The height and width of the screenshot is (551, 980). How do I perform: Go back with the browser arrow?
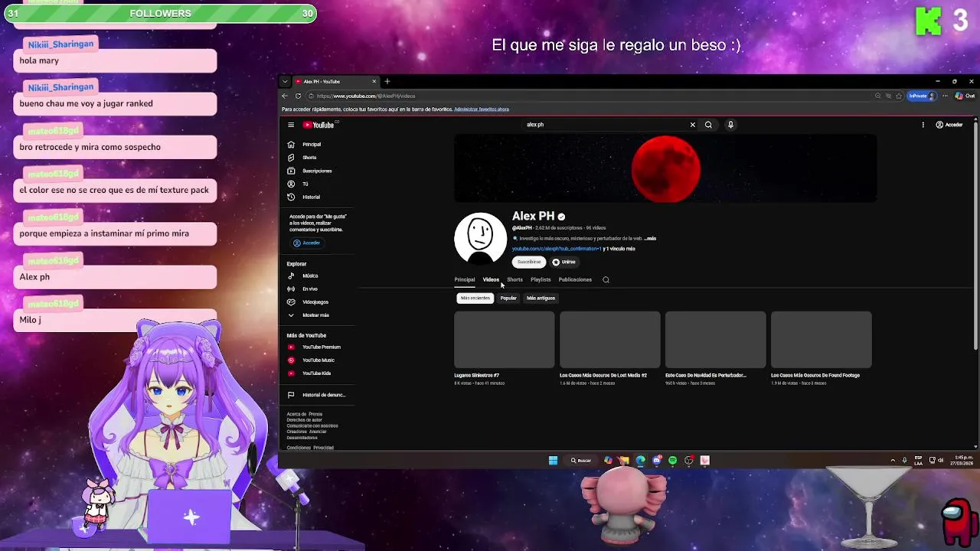coord(285,96)
